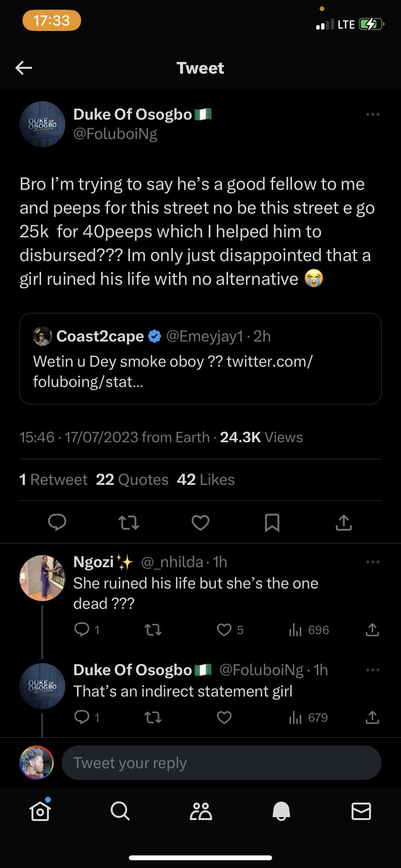Image resolution: width=401 pixels, height=868 pixels.
Task: Tap view count analytics on Ngozi's reply
Action: [308, 630]
